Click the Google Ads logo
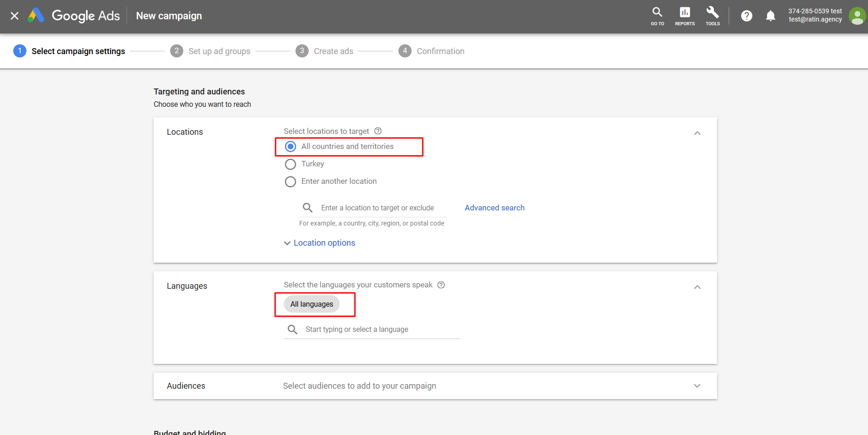This screenshot has width=868, height=435. 74,16
